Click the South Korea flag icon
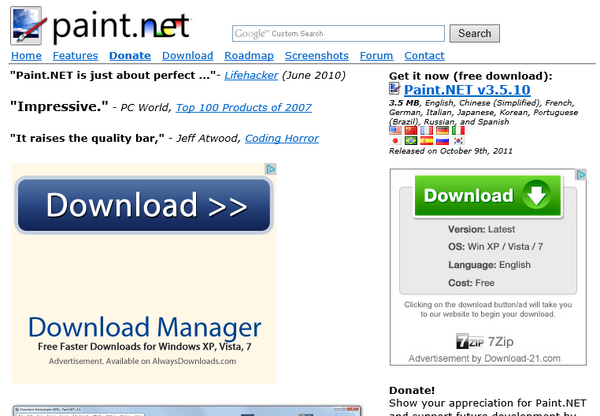The height and width of the screenshot is (416, 600). click(x=459, y=142)
